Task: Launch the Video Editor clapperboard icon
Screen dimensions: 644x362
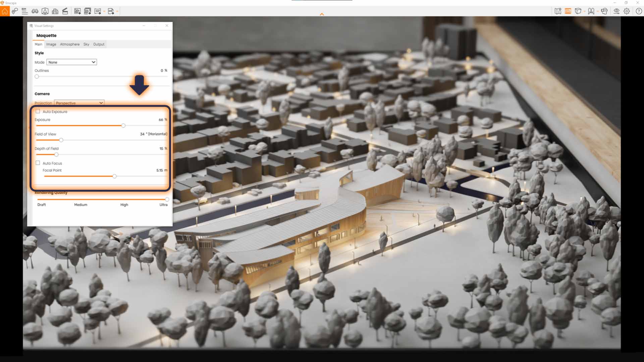Action: (65, 11)
